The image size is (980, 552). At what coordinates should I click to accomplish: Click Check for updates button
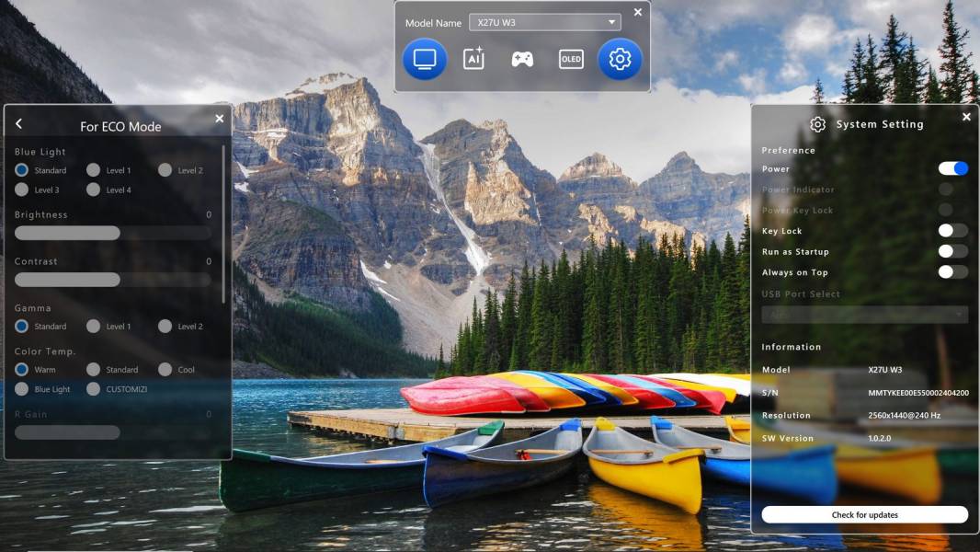point(864,514)
